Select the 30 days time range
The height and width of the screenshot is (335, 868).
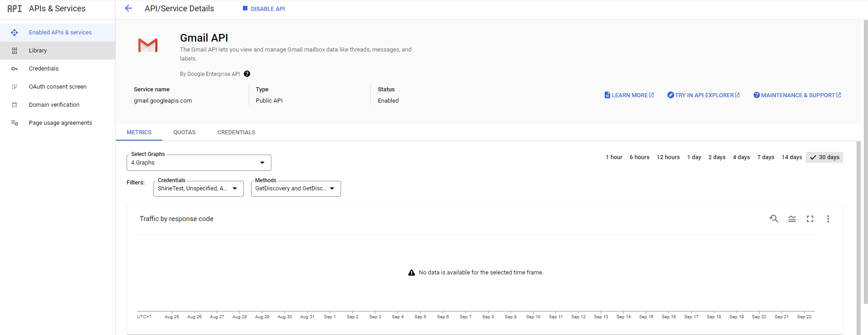824,157
